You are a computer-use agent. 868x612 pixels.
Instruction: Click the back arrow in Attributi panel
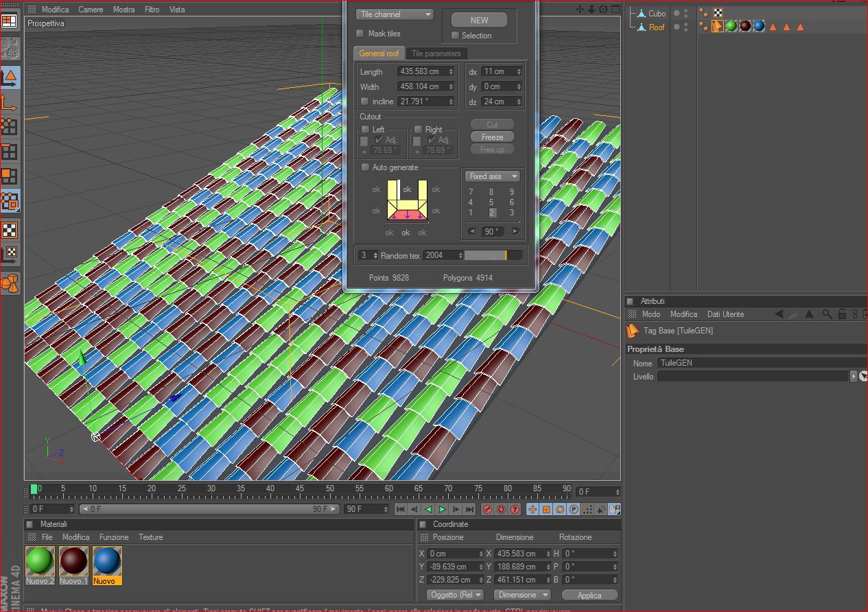779,314
